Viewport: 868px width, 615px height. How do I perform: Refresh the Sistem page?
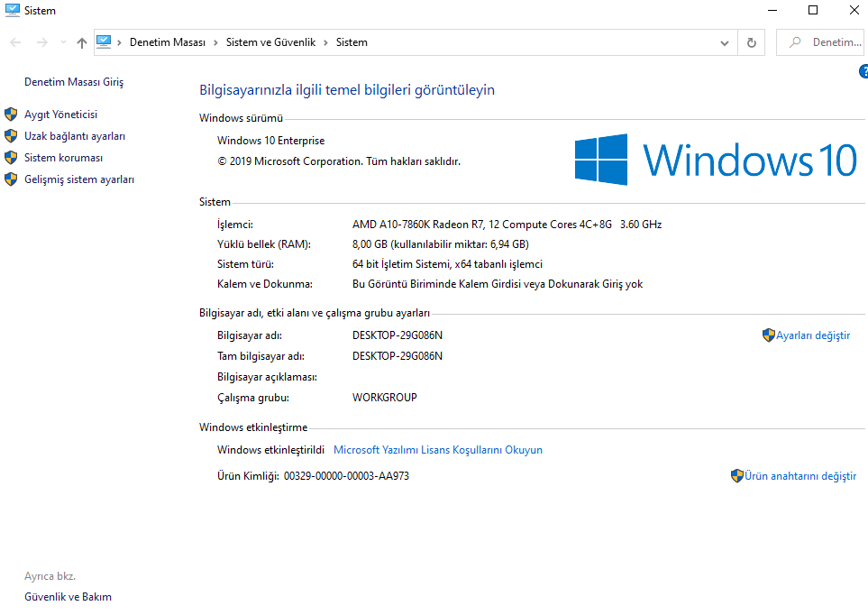coord(751,42)
